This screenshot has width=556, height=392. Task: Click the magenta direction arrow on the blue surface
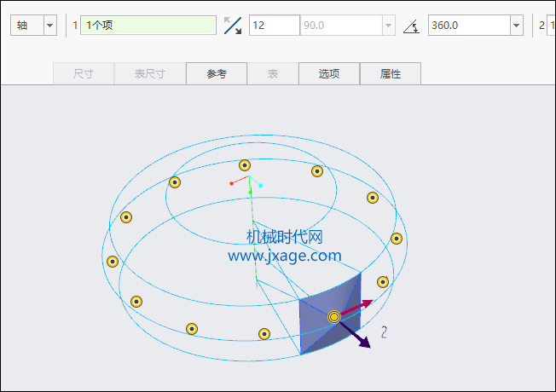[x=356, y=307]
